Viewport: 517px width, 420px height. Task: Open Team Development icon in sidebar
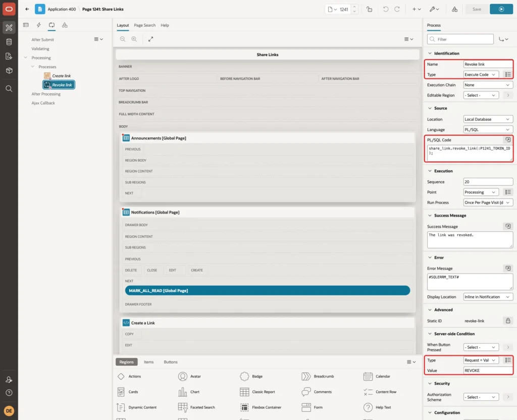tap(9, 56)
